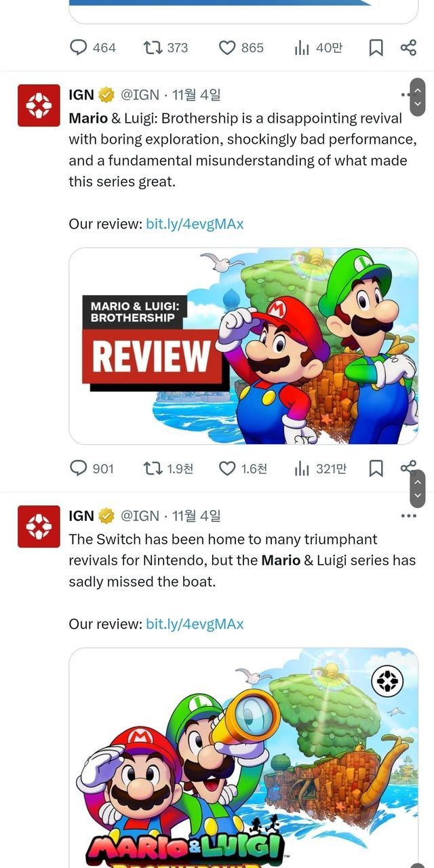Share the top tweet with 40만 views

point(408,47)
